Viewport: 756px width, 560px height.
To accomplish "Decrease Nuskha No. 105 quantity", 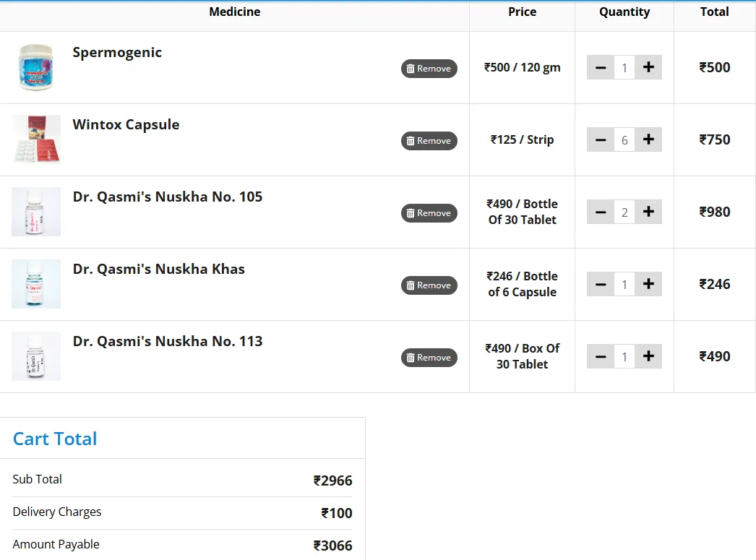I will tap(601, 212).
